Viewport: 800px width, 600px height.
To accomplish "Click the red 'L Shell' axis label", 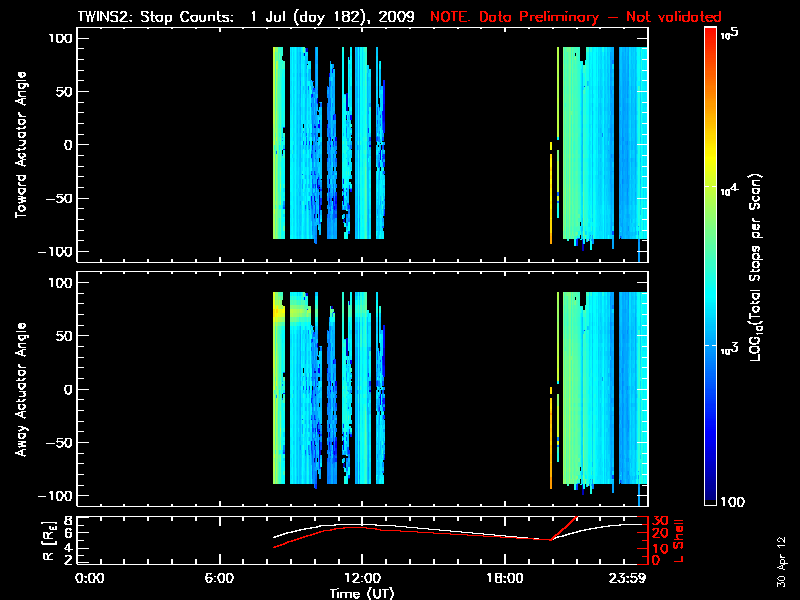I will click(679, 539).
